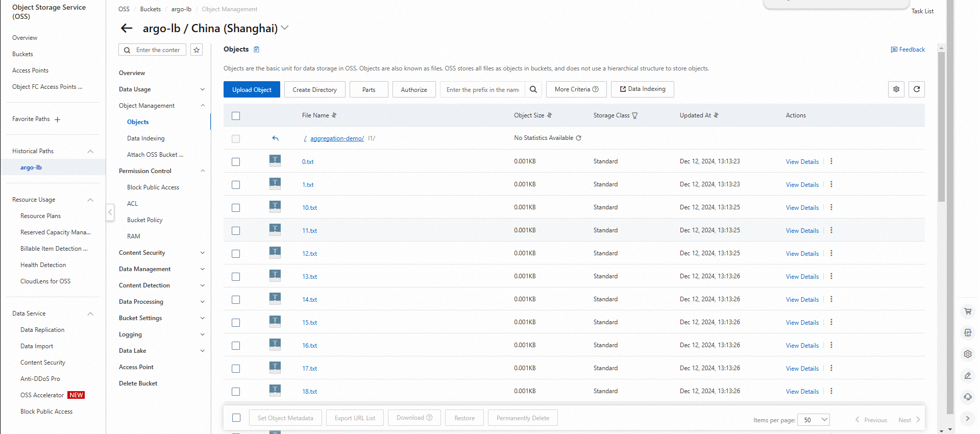Screen dimensions: 980x434
Task: Click the back arrow beside argo-lb title
Action: point(127,28)
